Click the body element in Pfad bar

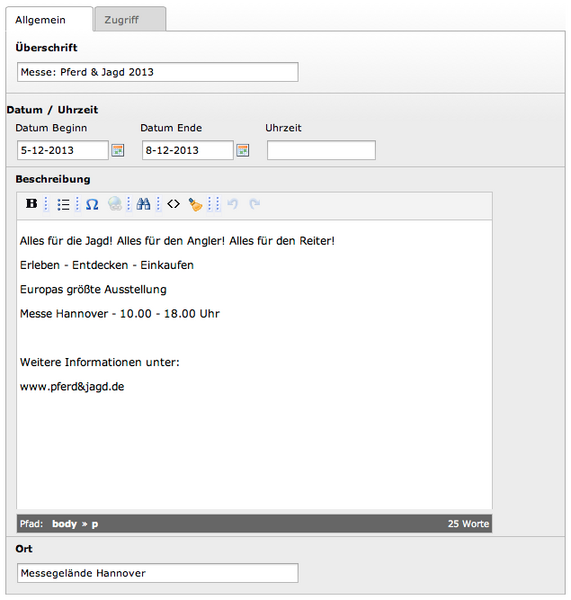(x=64, y=523)
